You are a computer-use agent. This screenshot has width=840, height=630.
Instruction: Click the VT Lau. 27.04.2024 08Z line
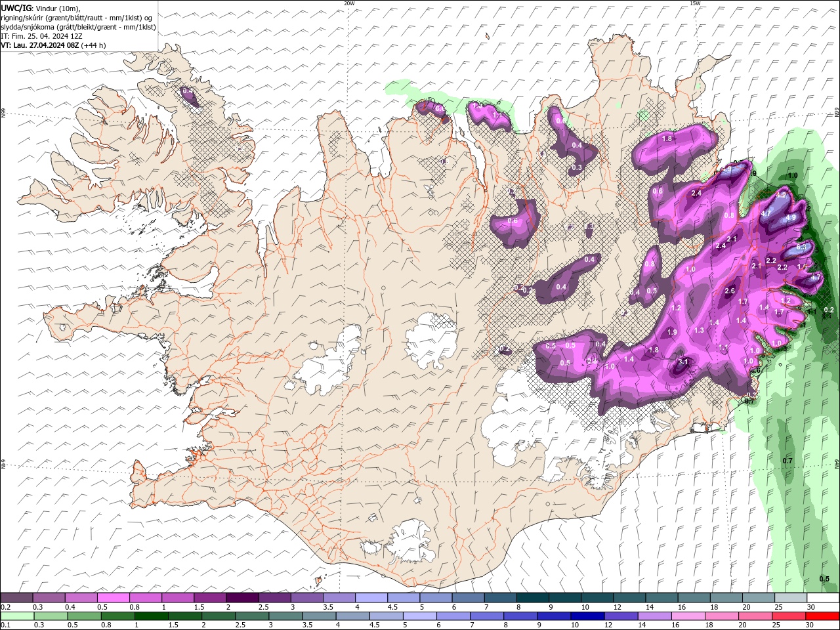(x=53, y=45)
